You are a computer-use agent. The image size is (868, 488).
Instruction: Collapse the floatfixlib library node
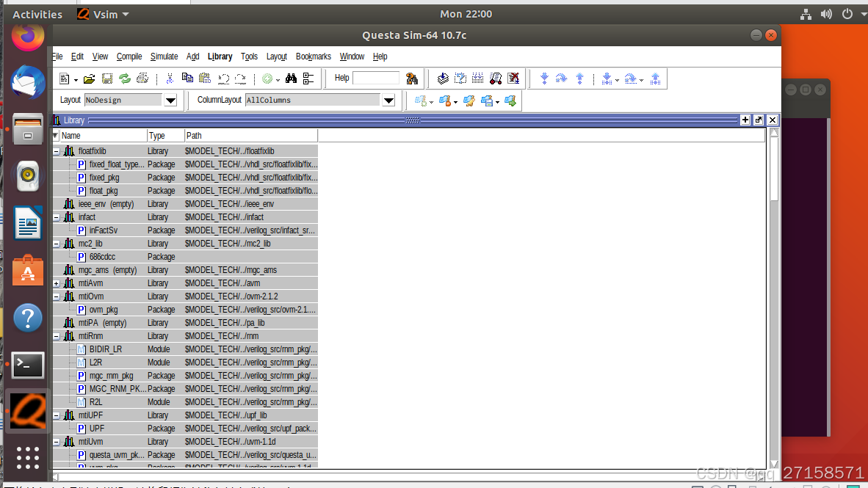tap(57, 151)
